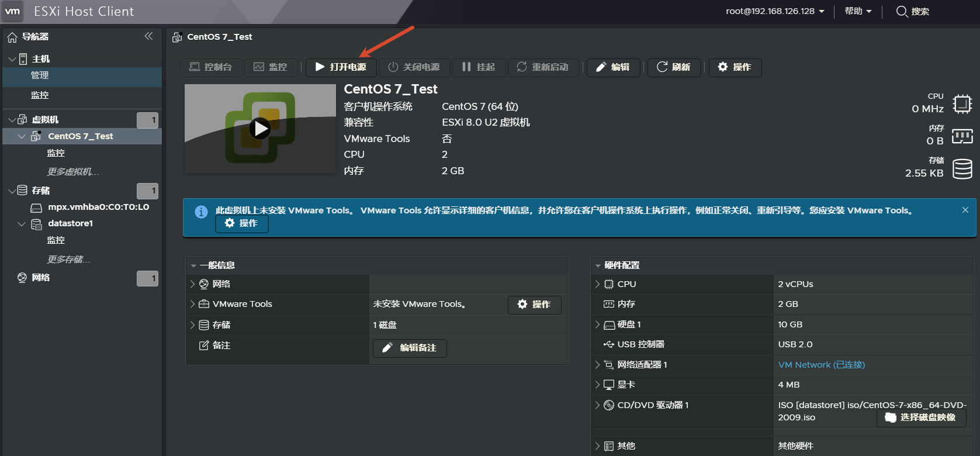Click the network globe icon in general info
The width and height of the screenshot is (980, 456).
[x=204, y=284]
